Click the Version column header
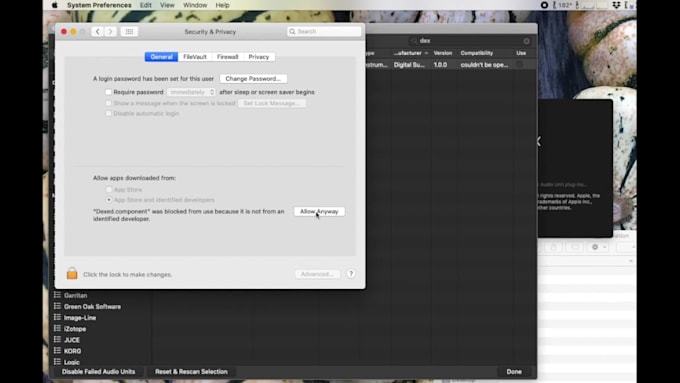The width and height of the screenshot is (680, 383). pos(443,53)
